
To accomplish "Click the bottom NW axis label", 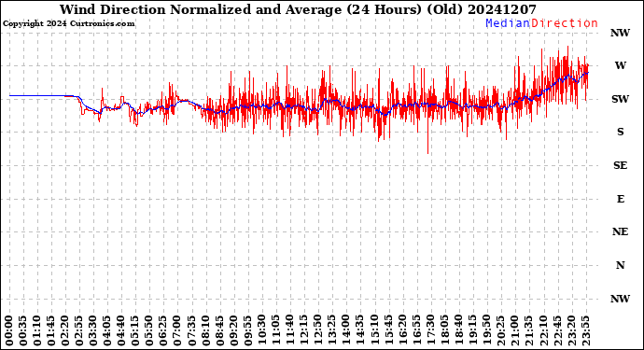I will tap(620, 299).
